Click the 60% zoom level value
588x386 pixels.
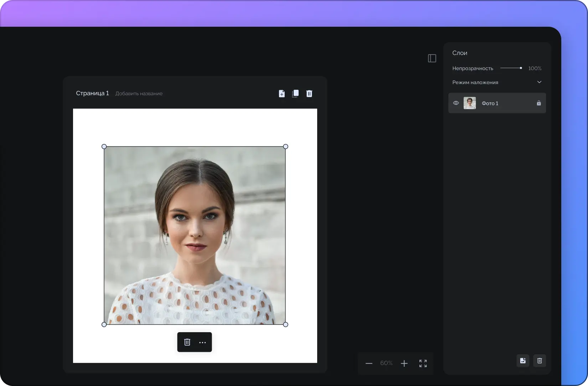tap(386, 363)
